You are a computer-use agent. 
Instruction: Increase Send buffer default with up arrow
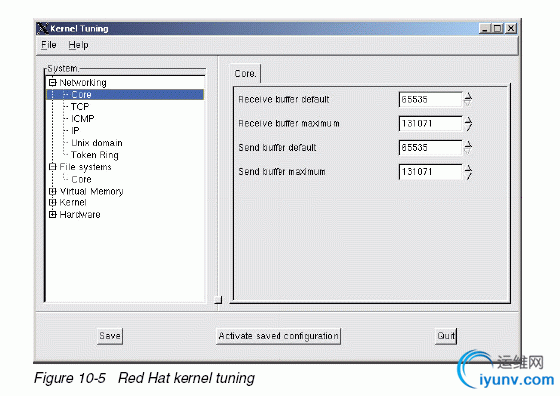[x=468, y=144]
